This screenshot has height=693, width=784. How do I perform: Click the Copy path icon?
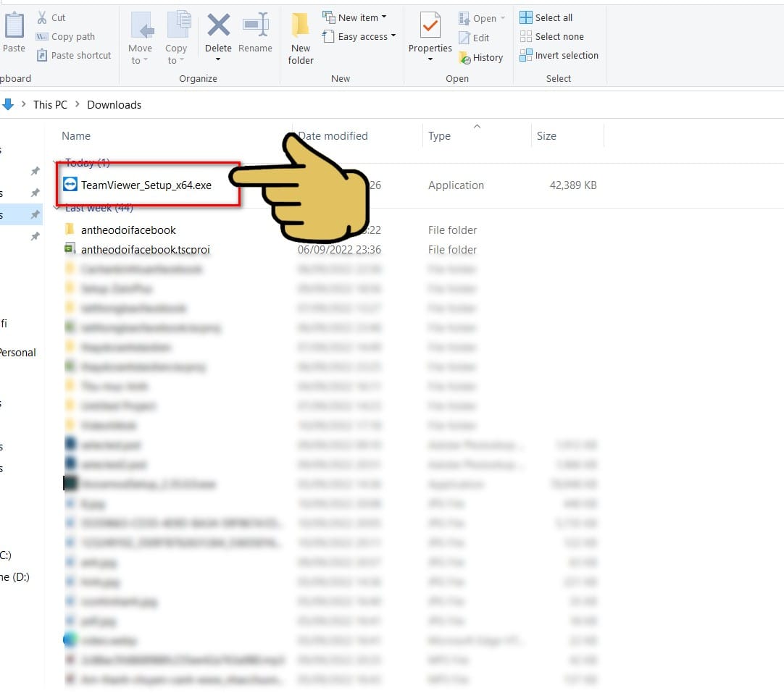[42, 36]
